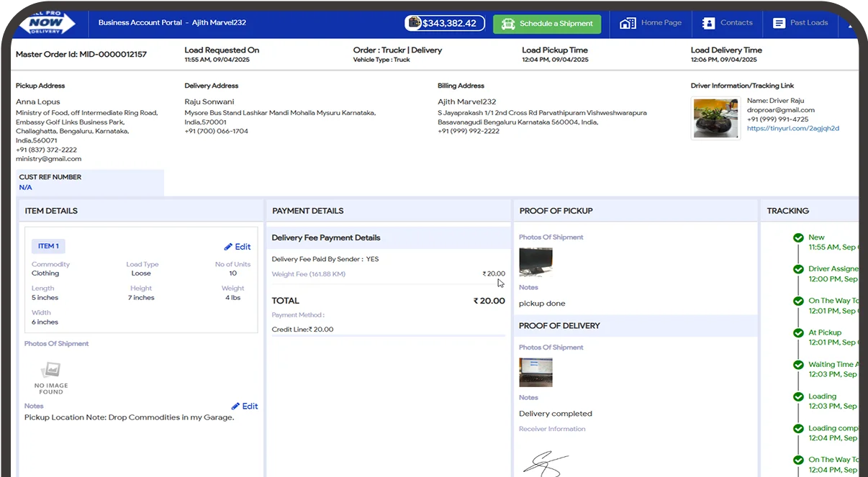
Task: Open the driver tracking tinyurl link
Action: pos(792,129)
